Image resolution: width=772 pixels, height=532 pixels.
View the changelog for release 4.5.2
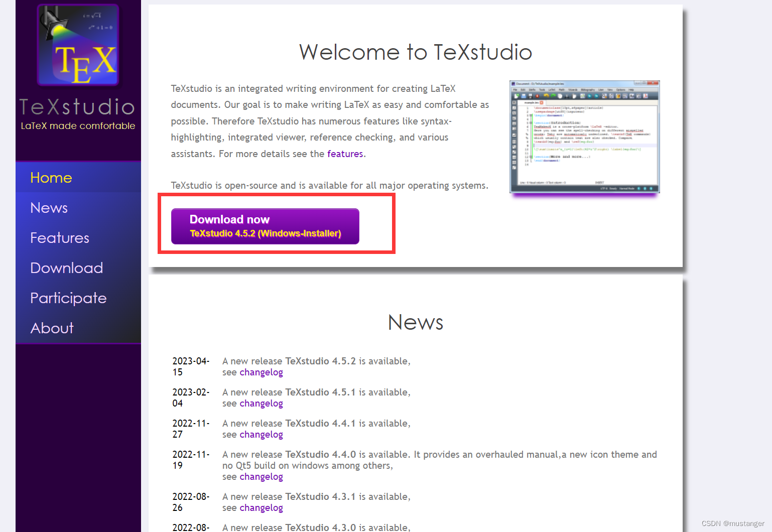click(x=261, y=372)
